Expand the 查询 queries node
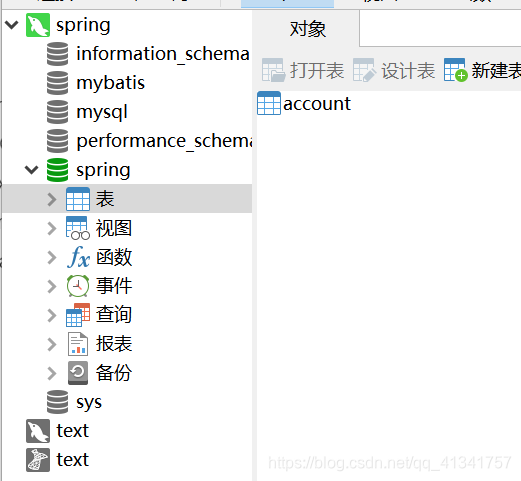The height and width of the screenshot is (481, 521). pos(52,315)
